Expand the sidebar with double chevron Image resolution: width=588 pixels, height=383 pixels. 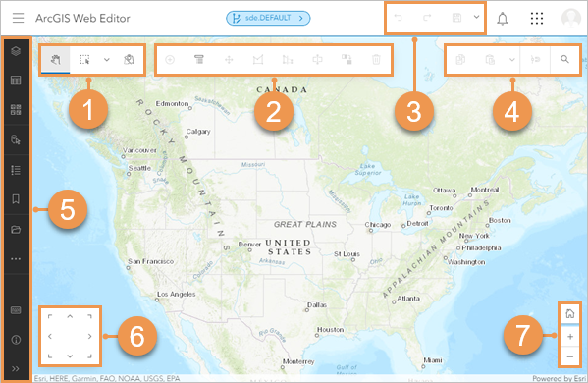[16, 368]
